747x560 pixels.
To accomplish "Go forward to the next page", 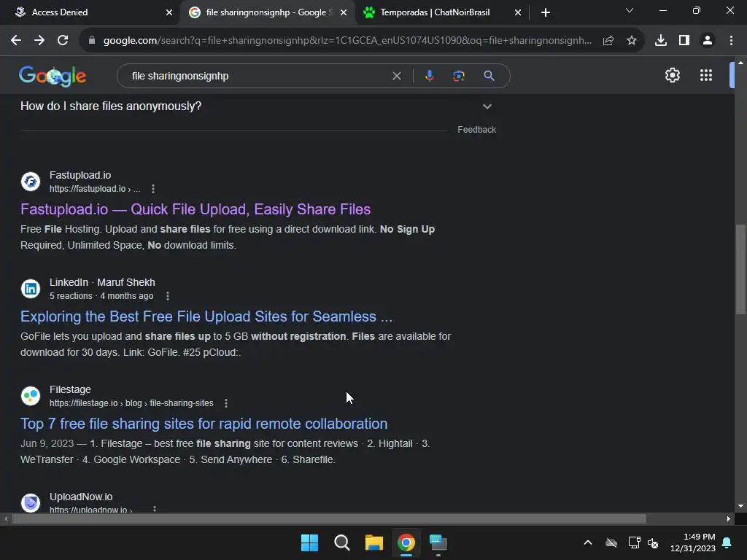I will (x=39, y=41).
